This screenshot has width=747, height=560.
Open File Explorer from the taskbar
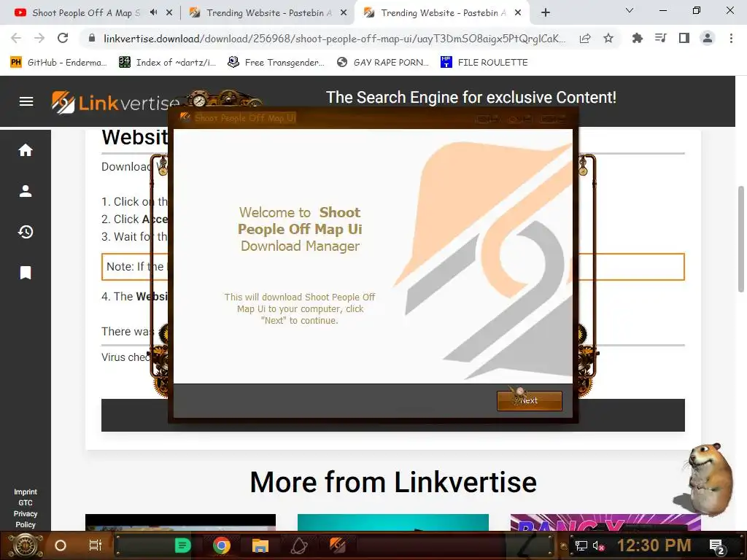pyautogui.click(x=260, y=545)
